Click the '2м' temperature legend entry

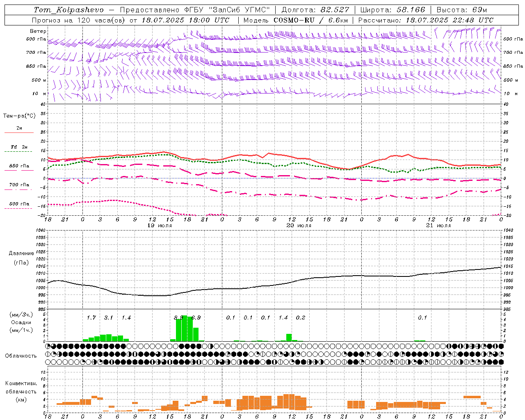pyautogui.click(x=19, y=128)
